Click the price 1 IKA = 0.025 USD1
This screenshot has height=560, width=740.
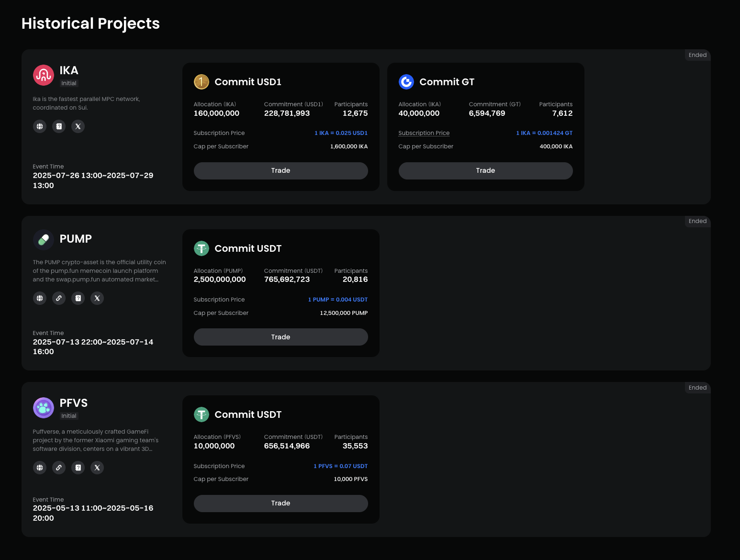click(341, 133)
